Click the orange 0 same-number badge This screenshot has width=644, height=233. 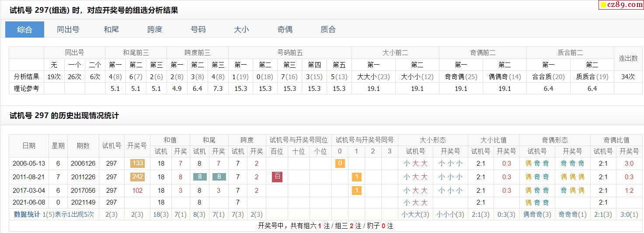(x=340, y=163)
